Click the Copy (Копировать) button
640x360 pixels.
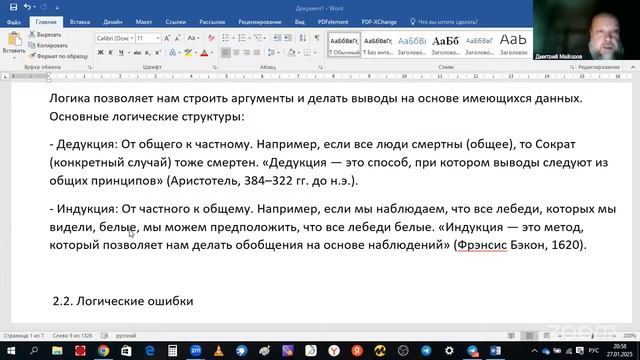click(48, 45)
